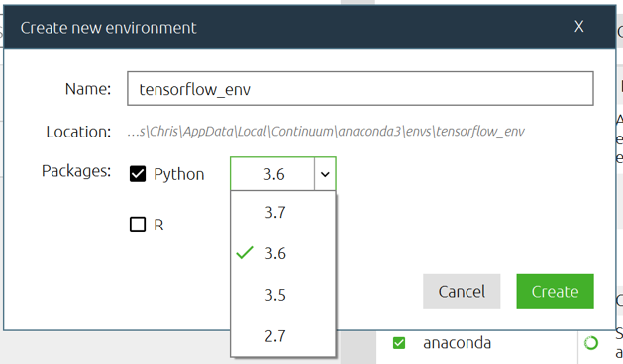Viewport: 623px width, 364px height.
Task: Cancel the new environment dialog
Action: tap(462, 291)
